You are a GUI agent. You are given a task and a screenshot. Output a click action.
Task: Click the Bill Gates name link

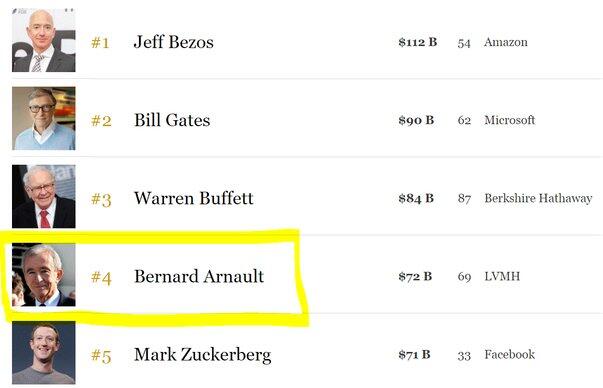[172, 120]
